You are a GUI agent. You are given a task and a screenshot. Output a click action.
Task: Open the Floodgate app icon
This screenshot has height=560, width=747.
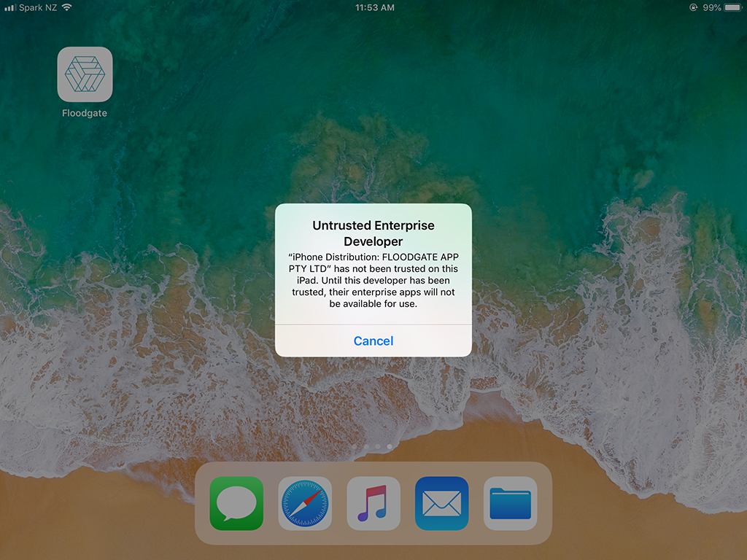click(85, 74)
